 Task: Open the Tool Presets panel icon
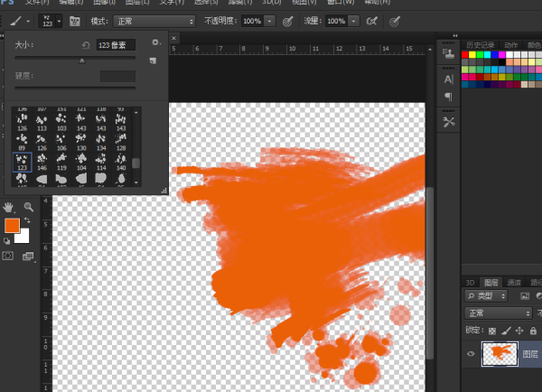click(448, 122)
